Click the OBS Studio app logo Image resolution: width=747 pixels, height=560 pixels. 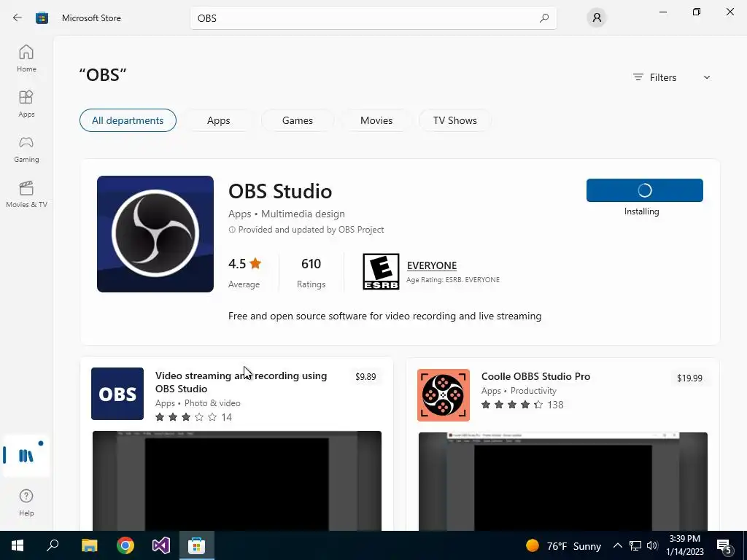click(x=155, y=234)
